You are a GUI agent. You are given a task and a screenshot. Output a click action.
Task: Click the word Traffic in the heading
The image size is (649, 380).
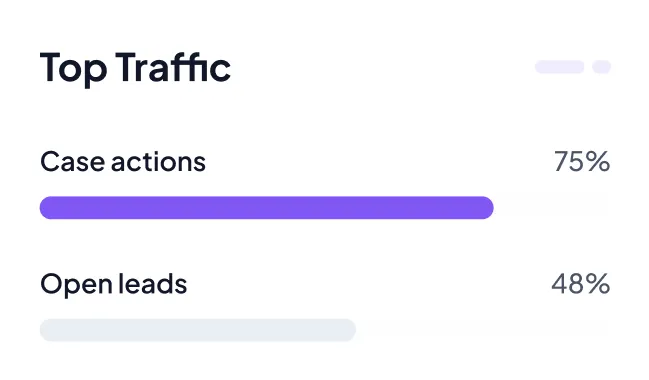173,67
